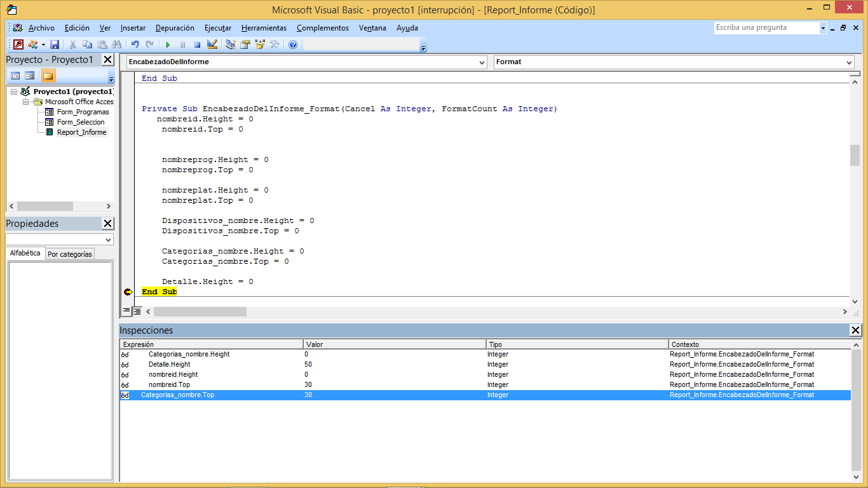Click the Break (pause) toolbar button
Screen dimensions: 868x488
pos(182,44)
